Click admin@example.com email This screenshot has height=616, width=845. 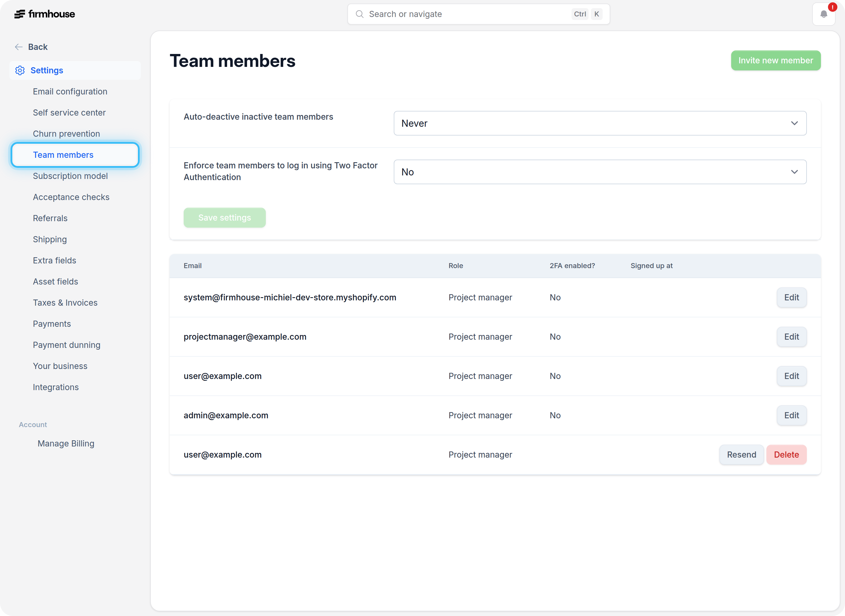[x=226, y=415]
